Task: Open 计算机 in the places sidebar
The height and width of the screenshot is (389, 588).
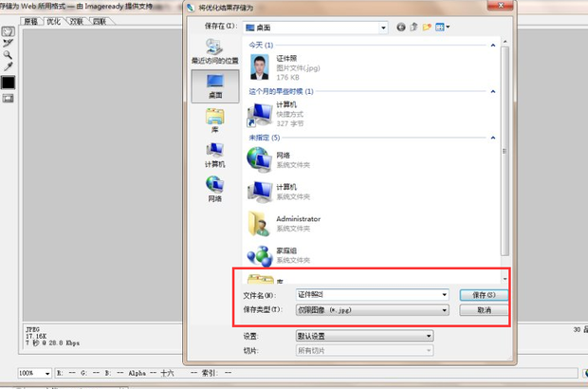Action: [x=215, y=154]
